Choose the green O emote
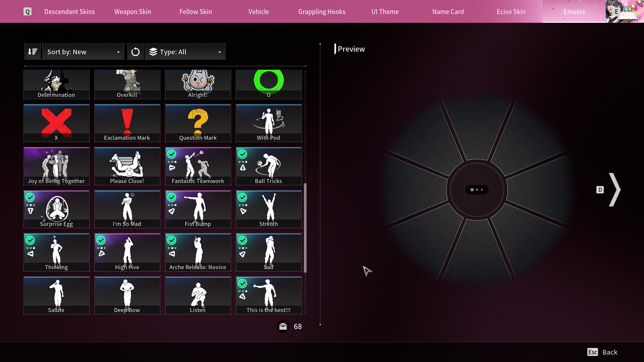This screenshot has height=362, width=644. click(x=269, y=84)
